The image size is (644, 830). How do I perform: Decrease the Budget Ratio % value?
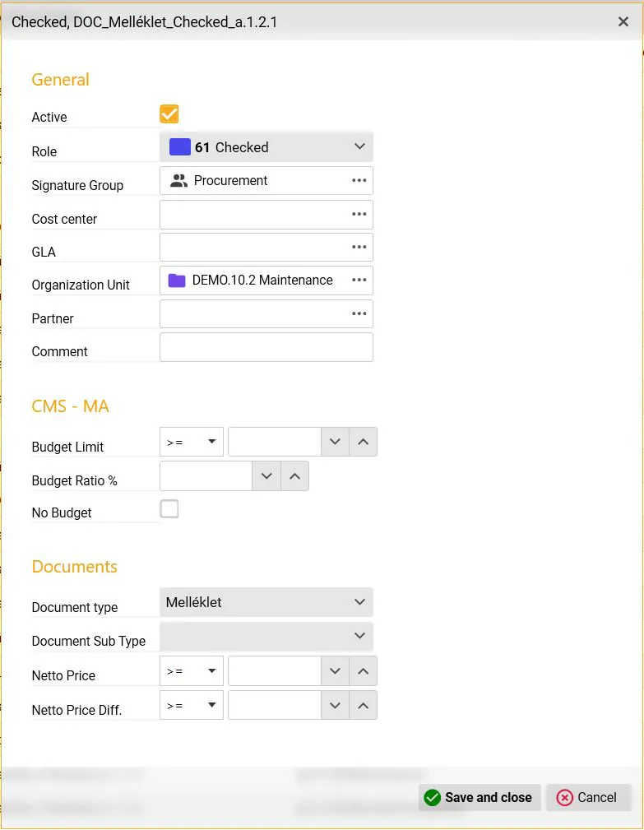[266, 476]
